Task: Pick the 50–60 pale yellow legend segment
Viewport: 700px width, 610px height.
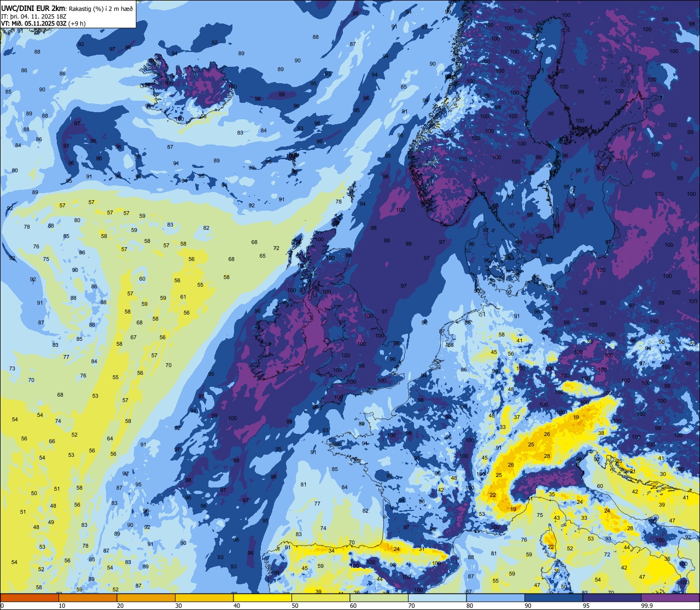Action: [320, 597]
